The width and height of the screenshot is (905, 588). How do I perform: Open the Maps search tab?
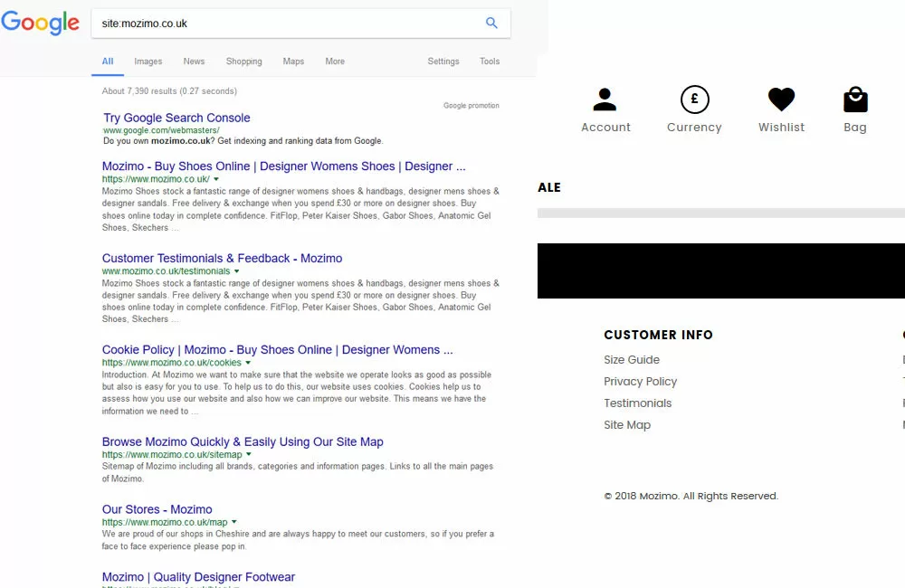point(293,62)
